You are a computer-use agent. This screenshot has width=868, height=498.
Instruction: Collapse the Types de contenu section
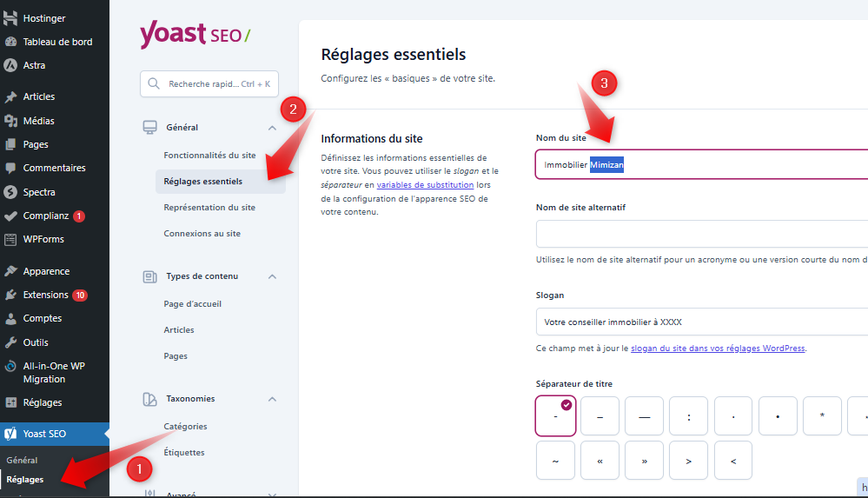[x=272, y=276]
